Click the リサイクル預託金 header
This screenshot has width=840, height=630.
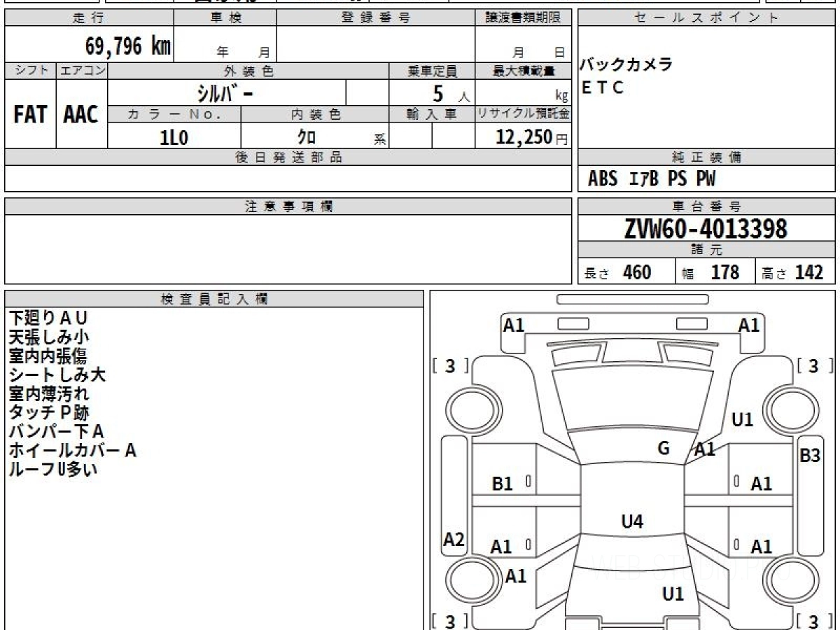pos(524,115)
